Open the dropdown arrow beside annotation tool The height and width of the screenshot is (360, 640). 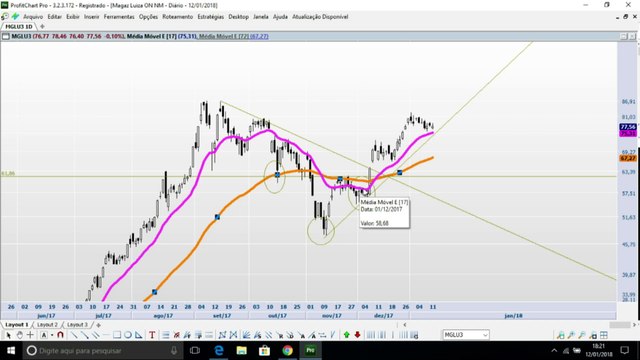[x=52, y=335]
